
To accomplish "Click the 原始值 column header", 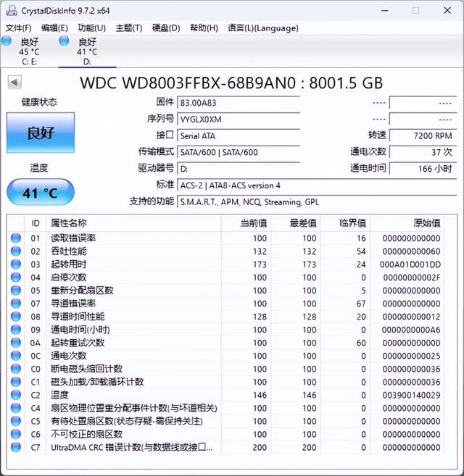I will tap(407, 223).
